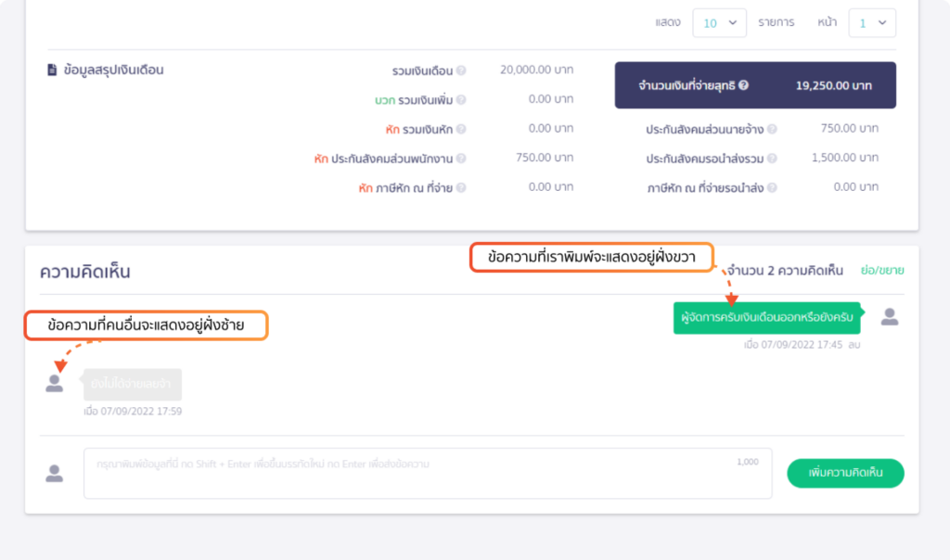The width and height of the screenshot is (950, 560).
Task: Click the avatar beside the comment input box
Action: (x=55, y=474)
